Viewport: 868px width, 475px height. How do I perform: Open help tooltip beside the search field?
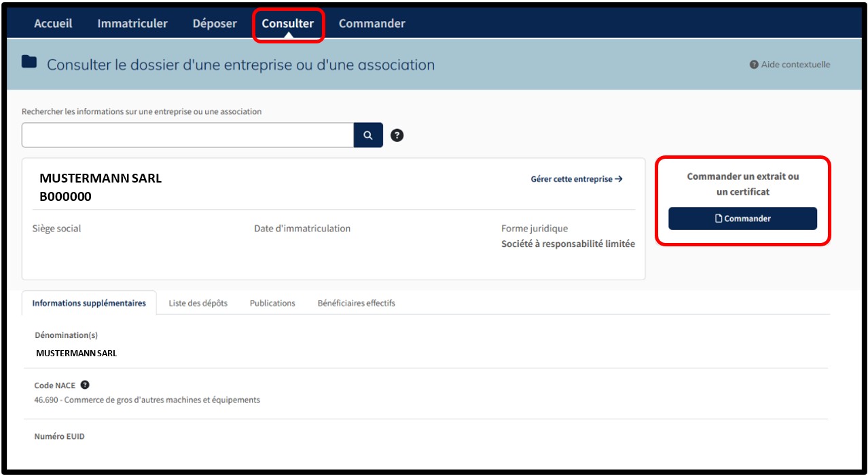(x=397, y=135)
